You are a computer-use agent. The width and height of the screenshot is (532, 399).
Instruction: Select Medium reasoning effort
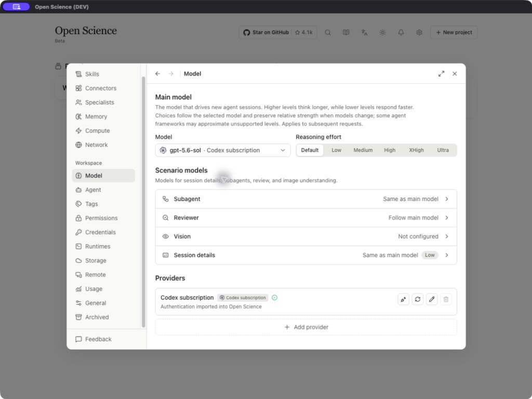[x=363, y=150]
